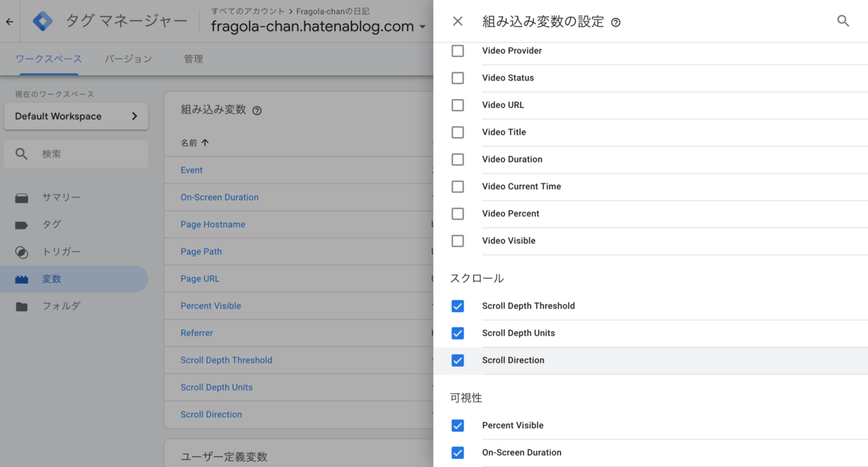Enable the Video Visible checkbox
868x467 pixels.
pyautogui.click(x=457, y=241)
